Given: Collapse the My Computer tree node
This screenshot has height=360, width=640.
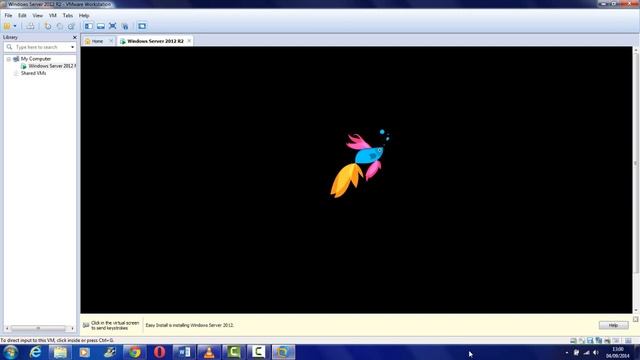Looking at the screenshot, I should coord(8,59).
